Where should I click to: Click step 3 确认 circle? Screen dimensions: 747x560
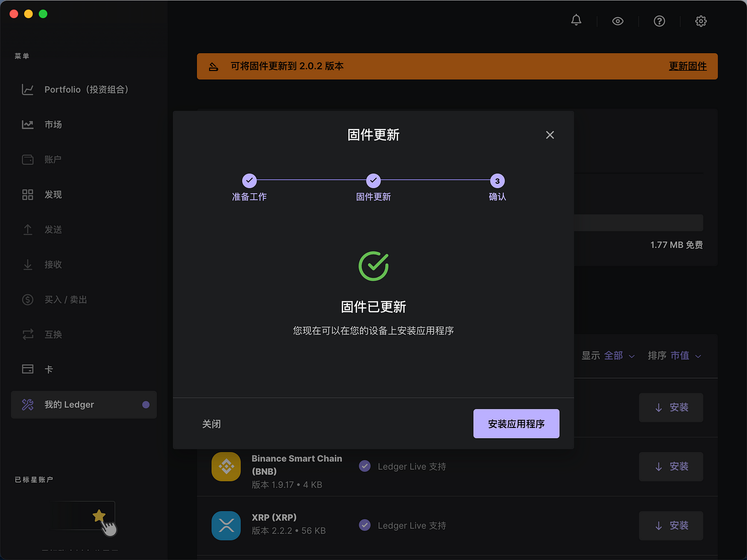tap(497, 181)
